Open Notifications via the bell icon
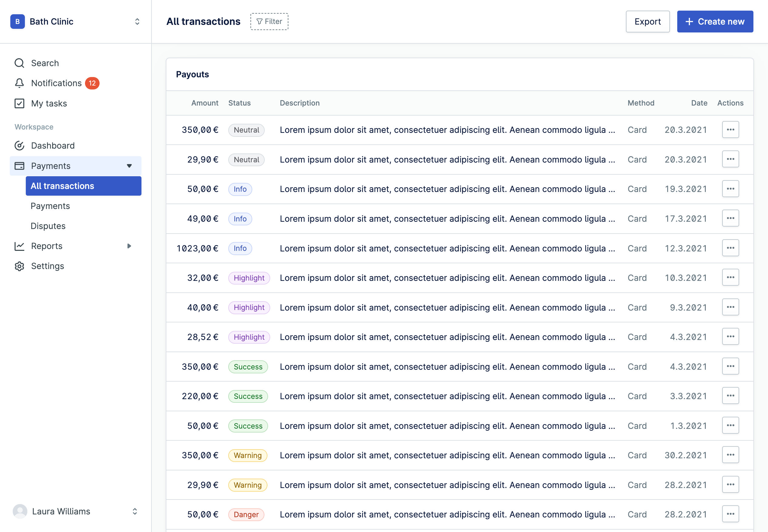 pyautogui.click(x=19, y=83)
